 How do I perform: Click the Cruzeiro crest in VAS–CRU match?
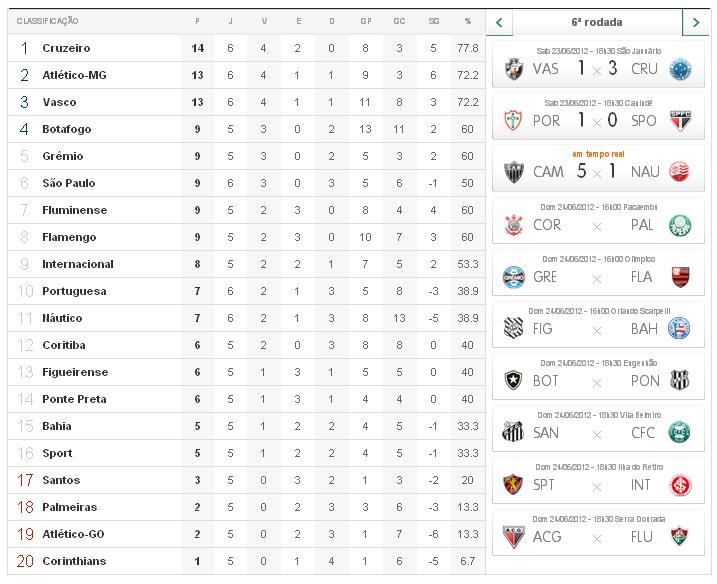[x=680, y=69]
